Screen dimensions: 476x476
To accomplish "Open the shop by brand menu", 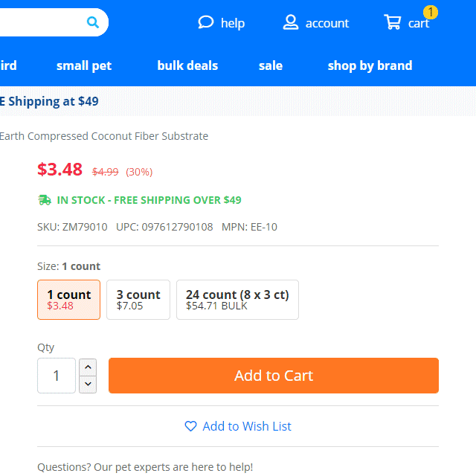I will click(370, 65).
